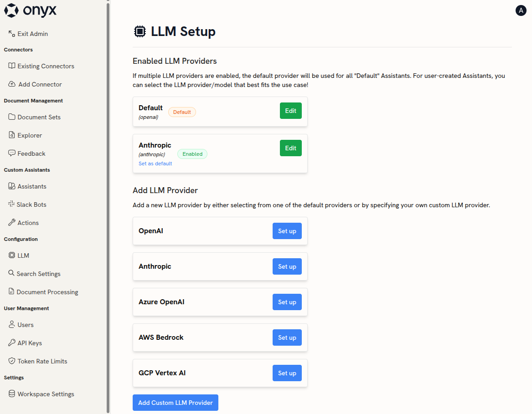532x414 pixels.
Task: Open the Search Settings page
Action: (38, 274)
